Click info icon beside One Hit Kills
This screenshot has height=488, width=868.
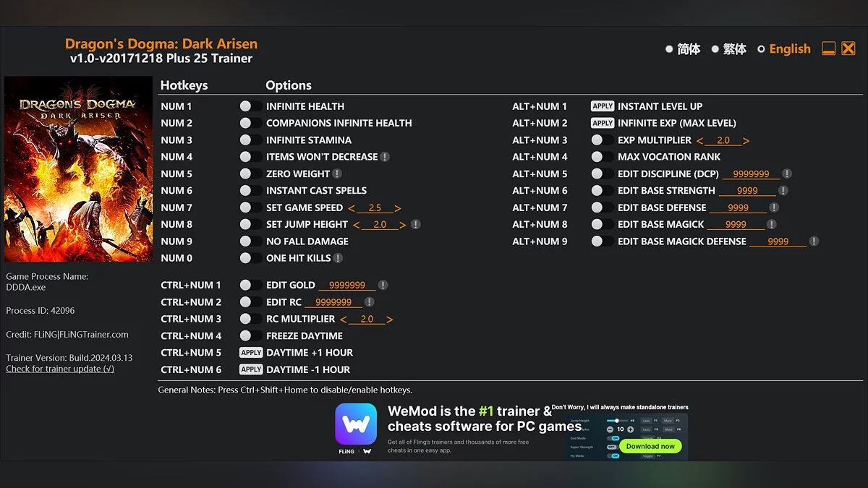pos(338,258)
